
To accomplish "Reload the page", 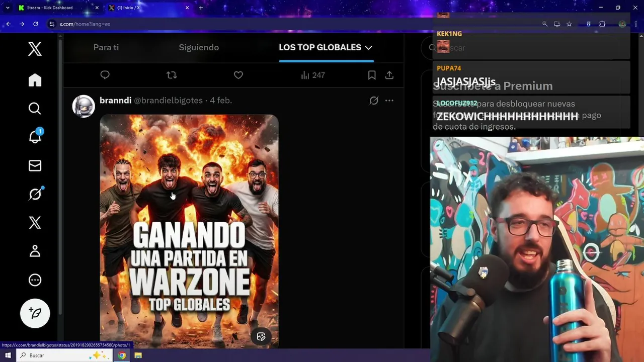I will tap(35, 24).
